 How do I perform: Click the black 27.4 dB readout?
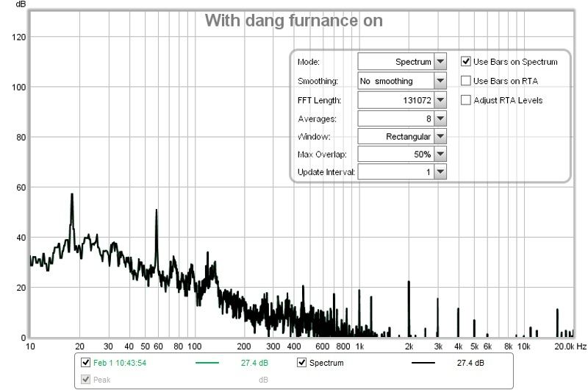[470, 363]
